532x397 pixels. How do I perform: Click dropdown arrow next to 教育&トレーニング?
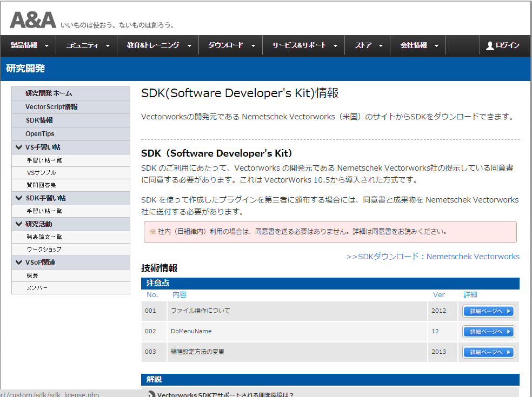tap(189, 46)
